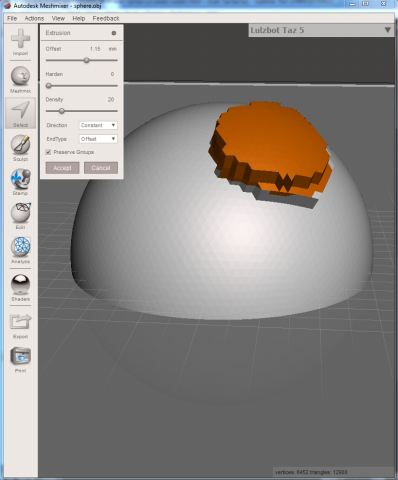Open the Edit tool
This screenshot has height=480, width=398.
tap(20, 216)
